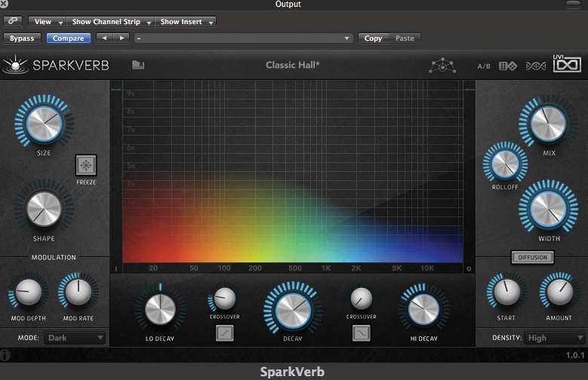Click the UVI logo icon
Screen dimensions: 588x380
(567, 63)
